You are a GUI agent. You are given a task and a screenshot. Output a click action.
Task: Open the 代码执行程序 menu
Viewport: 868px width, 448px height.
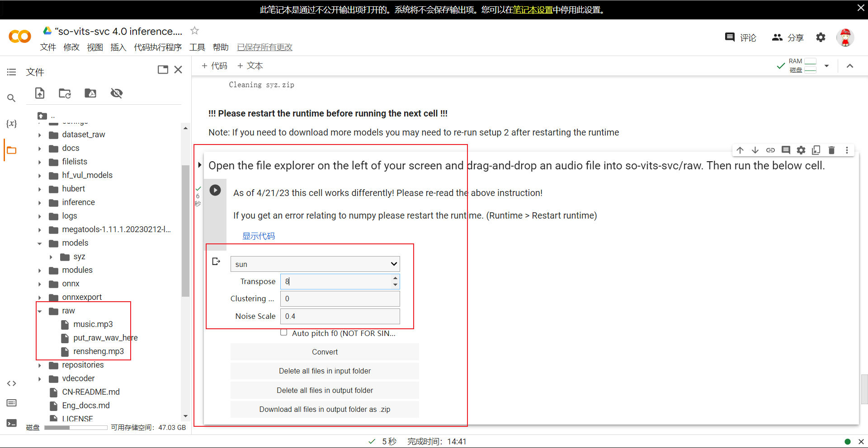pos(157,47)
